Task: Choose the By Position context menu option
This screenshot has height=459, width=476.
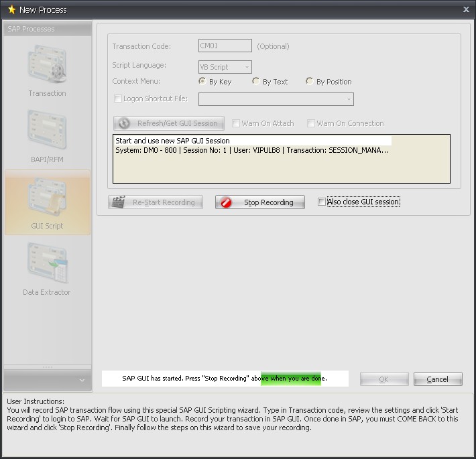Action: (310, 81)
